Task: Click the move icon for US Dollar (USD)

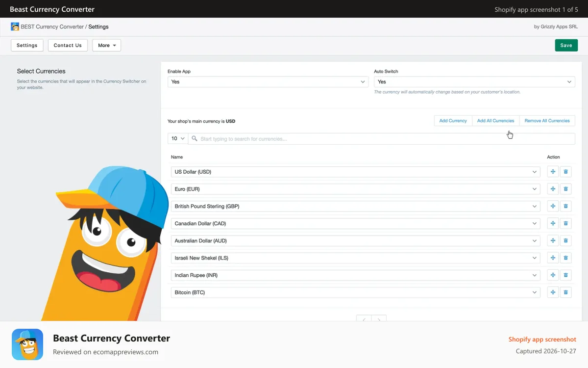Action: point(553,172)
